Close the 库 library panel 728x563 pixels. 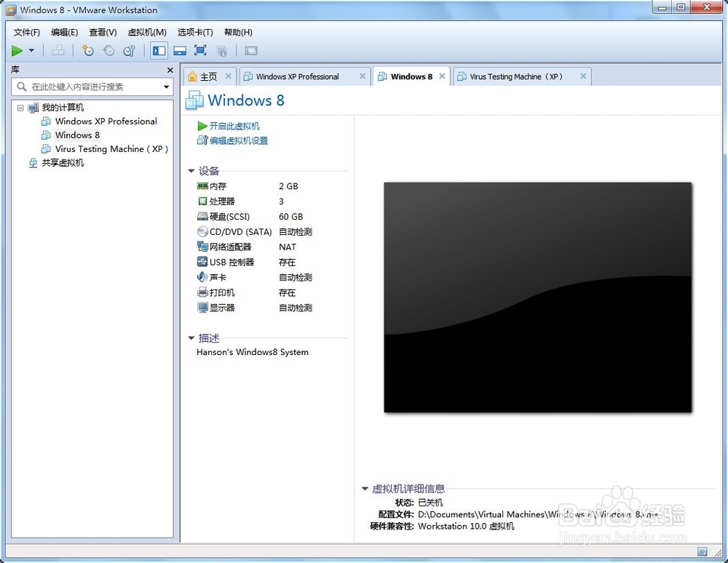(170, 70)
